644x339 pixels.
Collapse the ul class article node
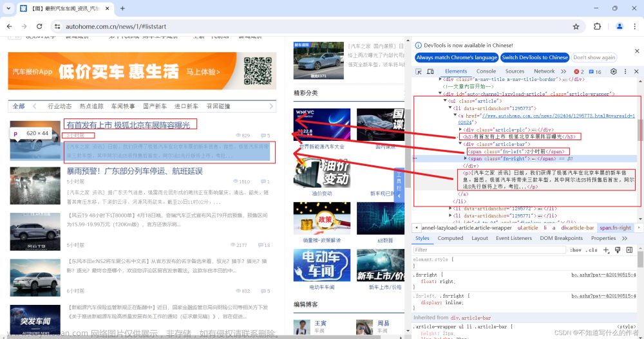click(x=445, y=101)
